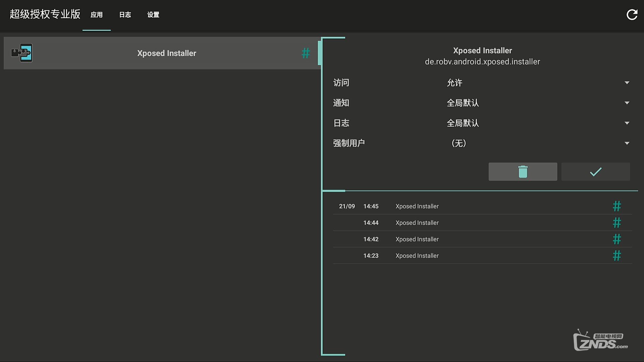Open the 访问 access dropdown set to 允许
This screenshot has width=644, height=362.
[x=538, y=83]
